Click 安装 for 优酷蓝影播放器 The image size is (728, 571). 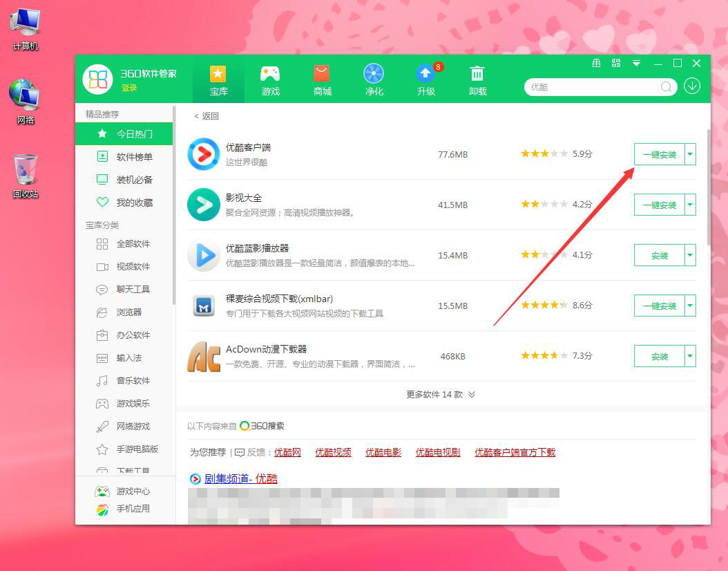point(660,255)
